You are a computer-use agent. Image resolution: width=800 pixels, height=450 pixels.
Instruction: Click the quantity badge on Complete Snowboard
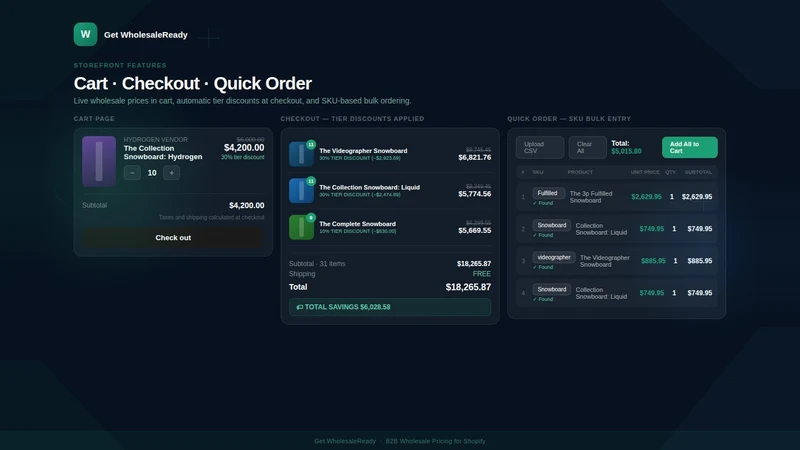point(311,218)
